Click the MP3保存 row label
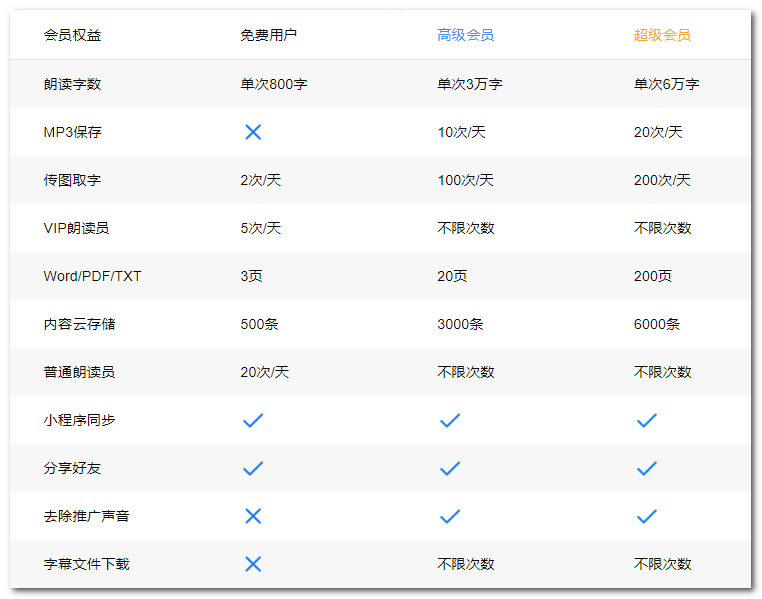The image size is (762, 599). tap(72, 132)
